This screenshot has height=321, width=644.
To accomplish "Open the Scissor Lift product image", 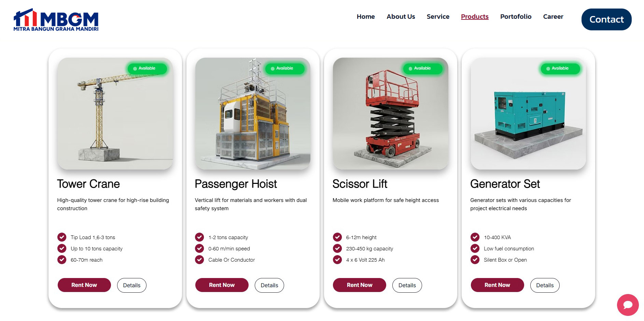I will pyautogui.click(x=391, y=114).
